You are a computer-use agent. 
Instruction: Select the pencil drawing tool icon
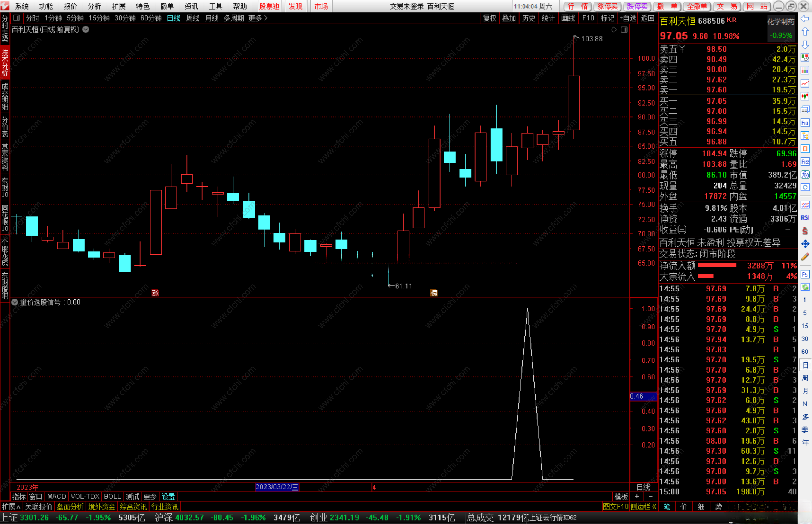click(x=805, y=257)
